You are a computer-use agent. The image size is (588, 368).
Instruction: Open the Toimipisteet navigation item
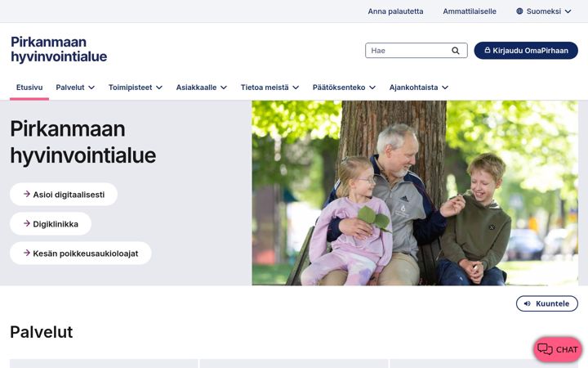(x=130, y=88)
